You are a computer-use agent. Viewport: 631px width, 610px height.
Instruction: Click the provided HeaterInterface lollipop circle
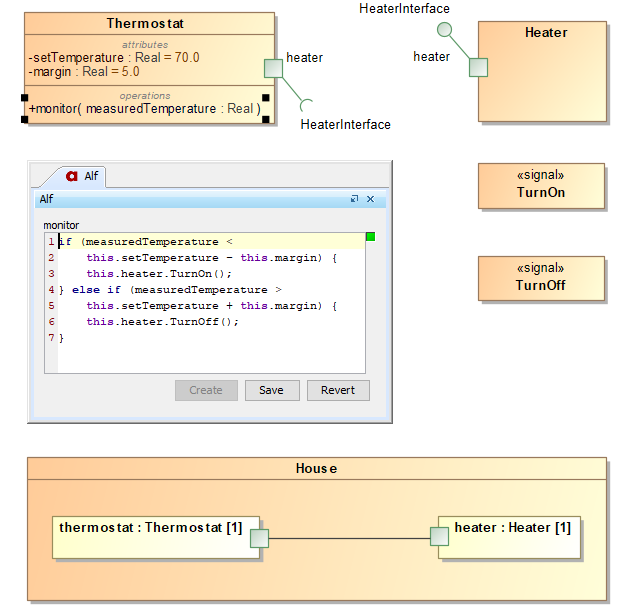click(445, 30)
